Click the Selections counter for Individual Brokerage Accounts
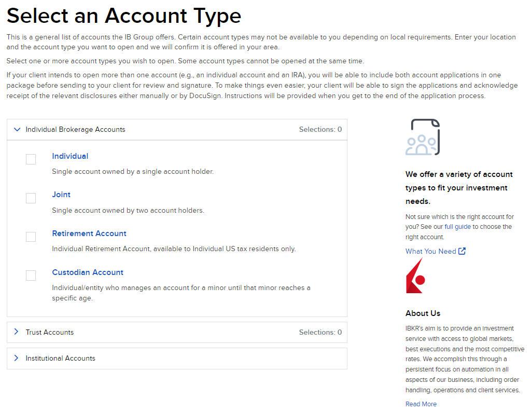 coord(320,129)
